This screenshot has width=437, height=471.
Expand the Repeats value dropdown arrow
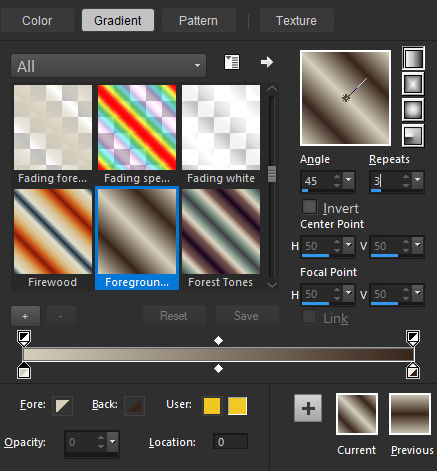[x=418, y=180]
